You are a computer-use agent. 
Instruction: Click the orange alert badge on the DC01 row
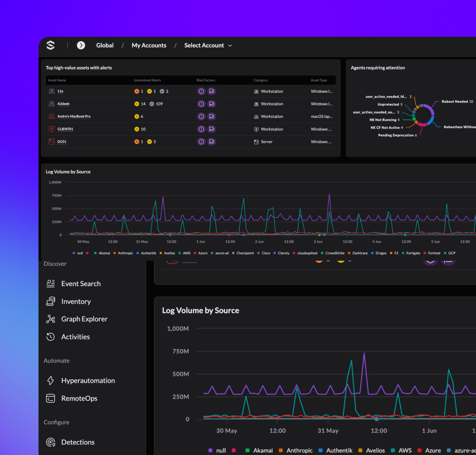point(137,142)
